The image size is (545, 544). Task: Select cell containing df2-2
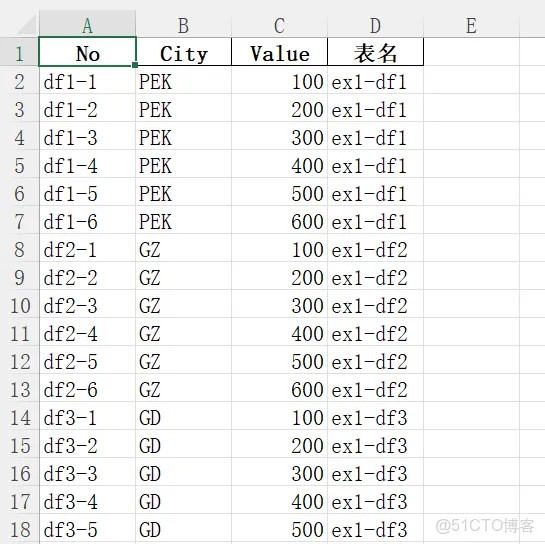(x=88, y=276)
